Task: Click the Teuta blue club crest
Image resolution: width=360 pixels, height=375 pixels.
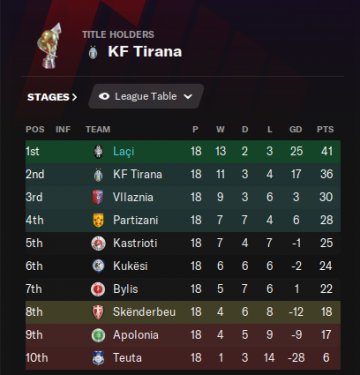Action: (x=98, y=358)
